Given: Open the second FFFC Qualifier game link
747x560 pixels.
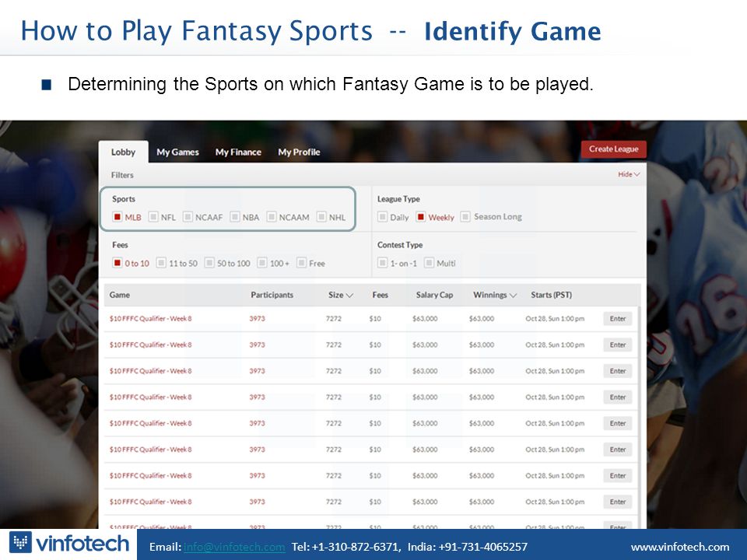Looking at the screenshot, I should tap(150, 345).
